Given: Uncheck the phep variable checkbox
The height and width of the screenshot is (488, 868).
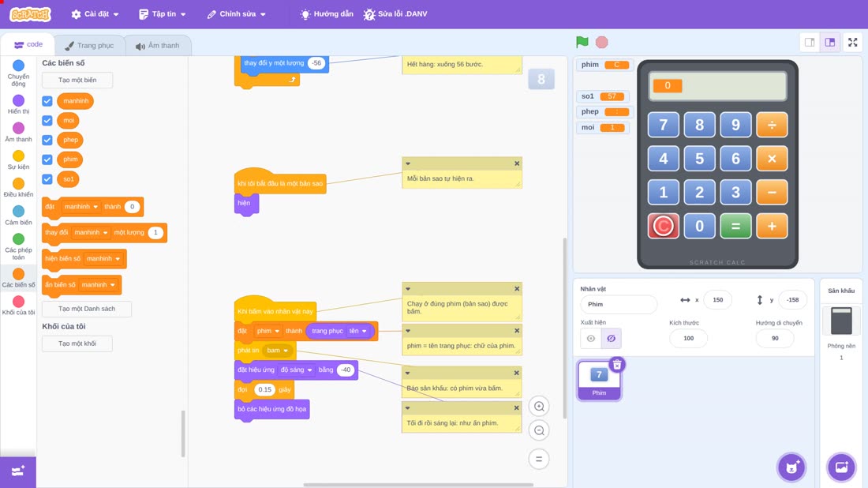Looking at the screenshot, I should click(47, 140).
